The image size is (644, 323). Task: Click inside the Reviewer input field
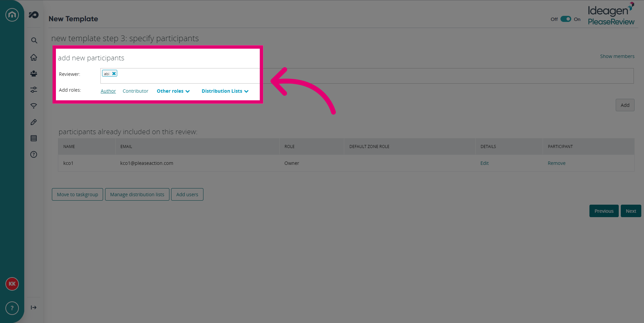click(367, 76)
